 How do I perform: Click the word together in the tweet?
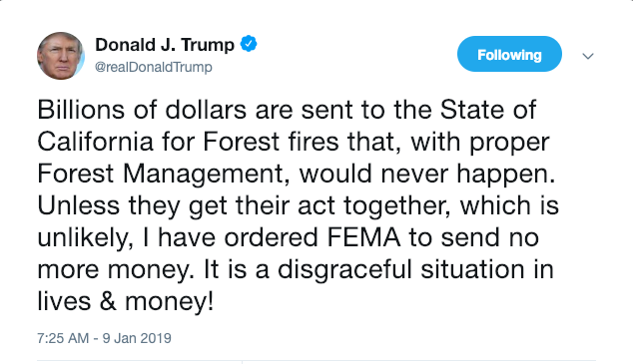pos(394,205)
